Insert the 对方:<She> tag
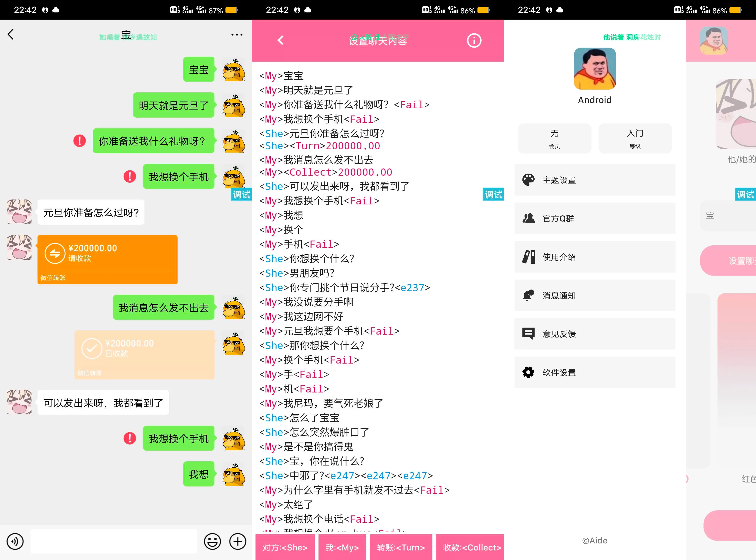This screenshot has height=560, width=756. click(x=285, y=547)
